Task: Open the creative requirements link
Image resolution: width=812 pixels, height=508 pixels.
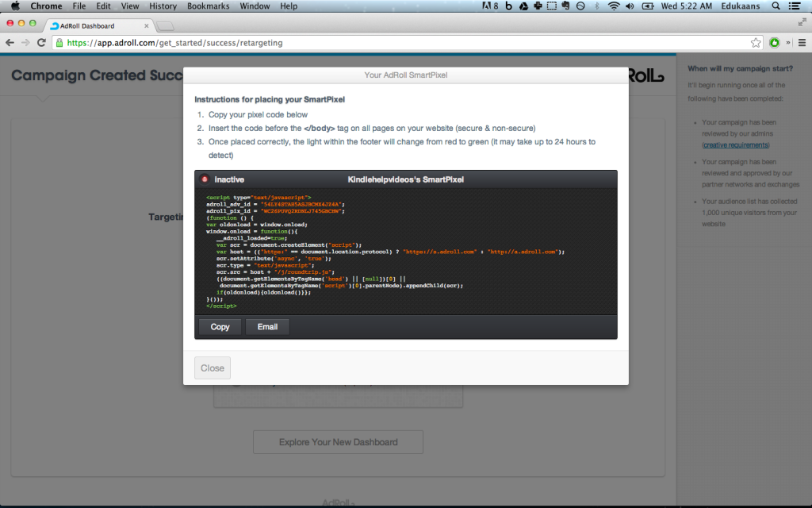Action: tap(736, 145)
